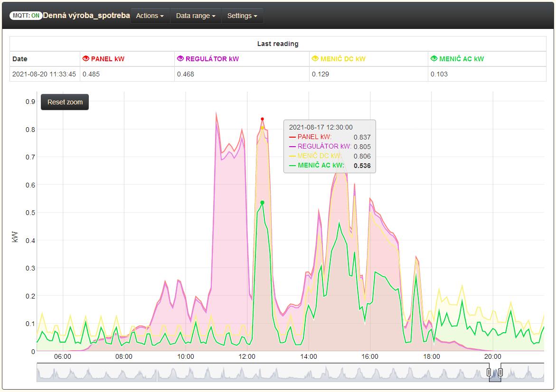
Task: Open the Actions dropdown menu
Action: point(150,16)
